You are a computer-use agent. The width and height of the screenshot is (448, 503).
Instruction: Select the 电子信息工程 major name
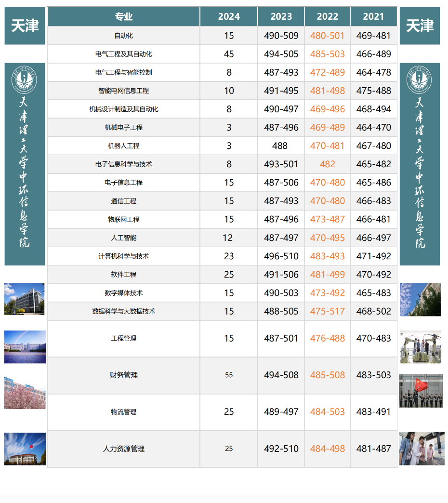pos(124,183)
